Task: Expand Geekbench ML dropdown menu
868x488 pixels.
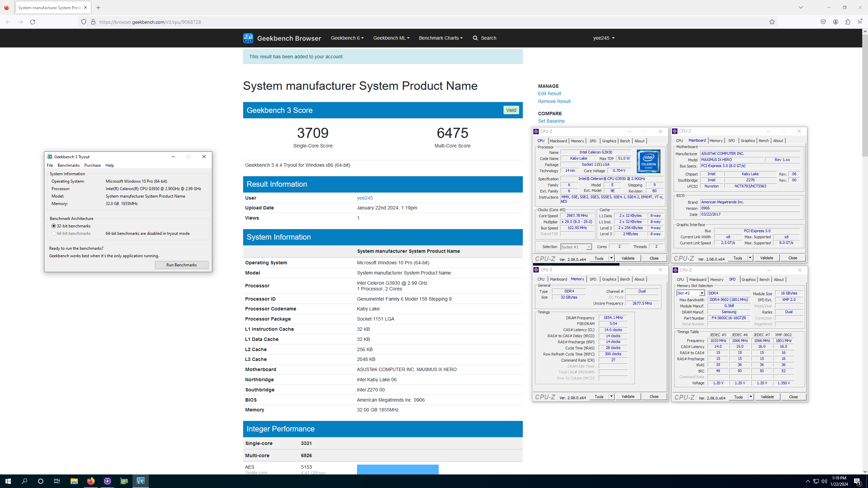Action: [391, 38]
